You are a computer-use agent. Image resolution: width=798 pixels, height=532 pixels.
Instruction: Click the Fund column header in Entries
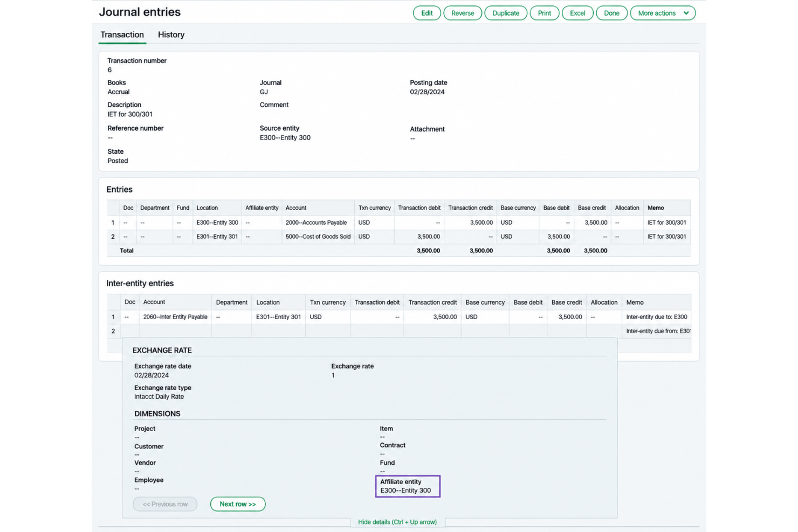click(183, 208)
